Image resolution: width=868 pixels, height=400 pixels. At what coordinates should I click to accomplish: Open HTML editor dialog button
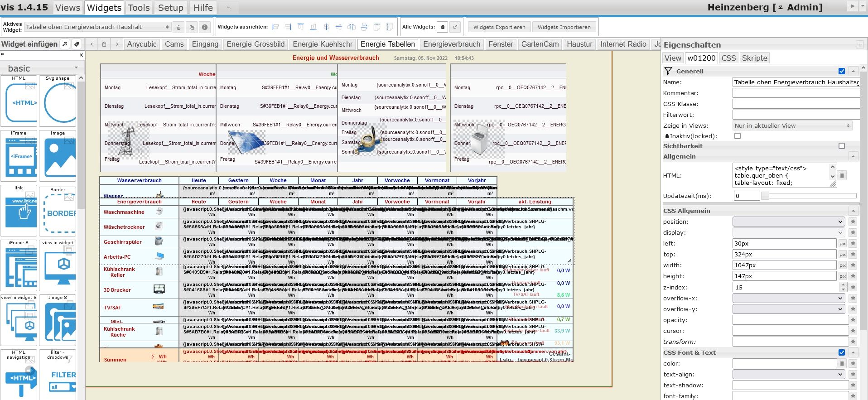(x=842, y=176)
